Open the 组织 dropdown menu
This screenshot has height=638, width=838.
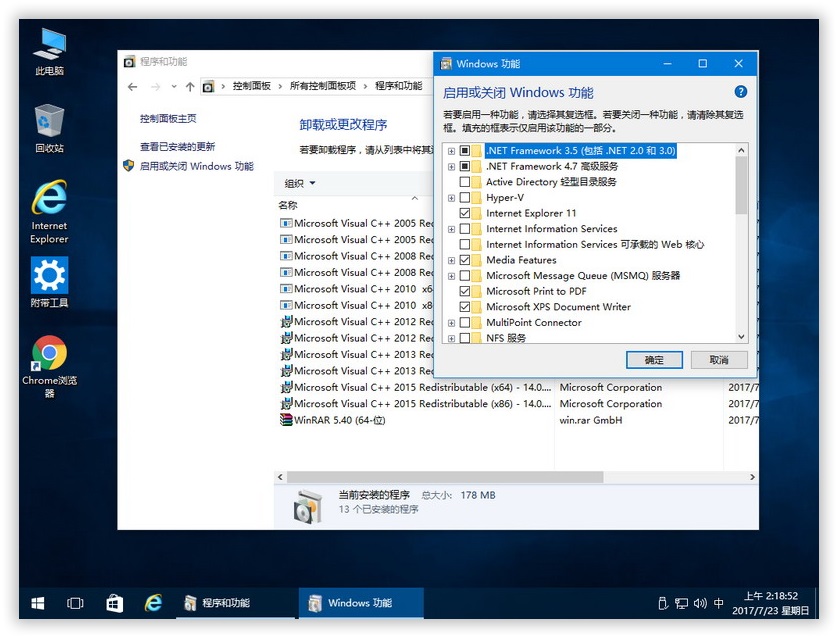[300, 183]
